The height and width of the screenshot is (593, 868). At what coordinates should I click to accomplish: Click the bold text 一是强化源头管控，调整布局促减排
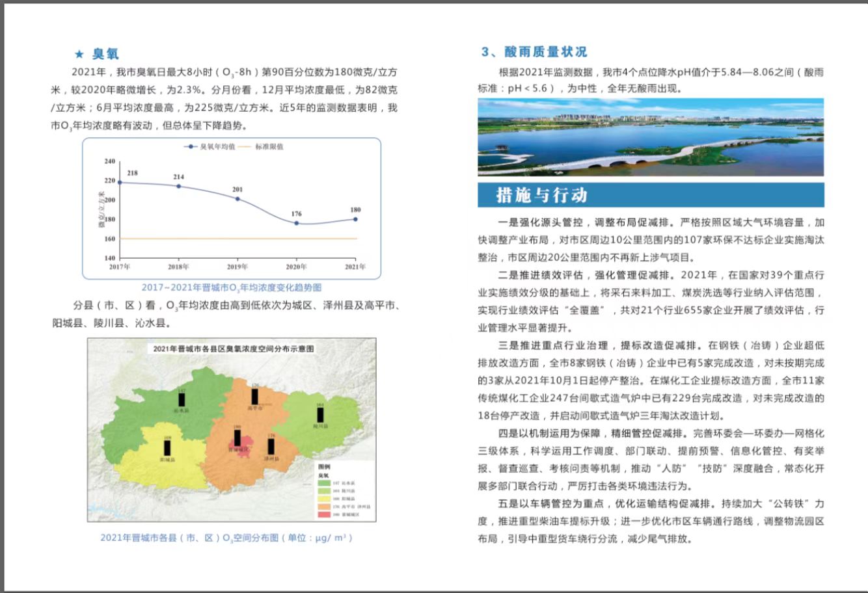point(586,222)
